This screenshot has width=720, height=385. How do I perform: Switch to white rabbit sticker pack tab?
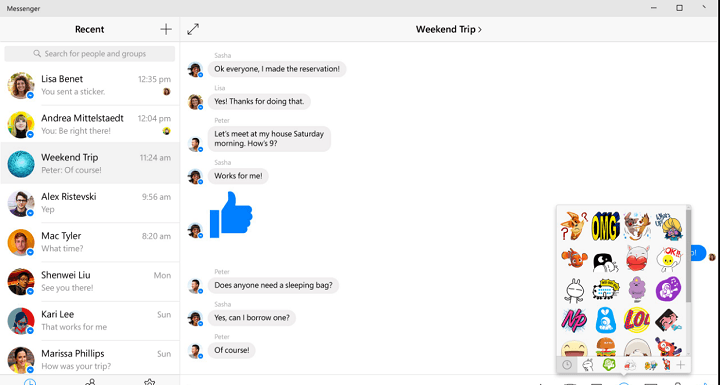point(587,365)
